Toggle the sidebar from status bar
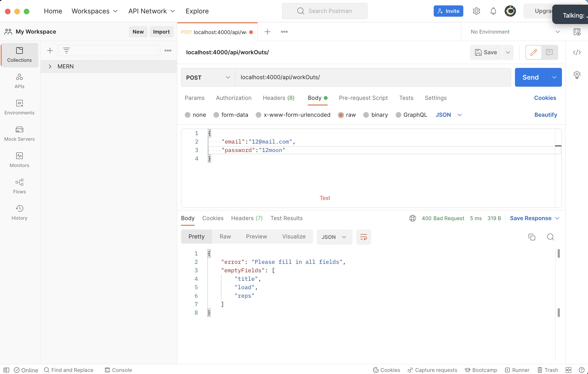588x374 pixels. point(6,370)
